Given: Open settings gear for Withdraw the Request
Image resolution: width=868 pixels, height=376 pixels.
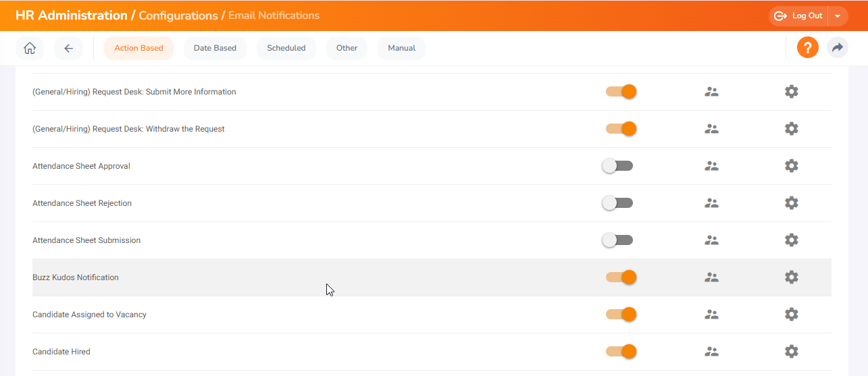Looking at the screenshot, I should 792,129.
